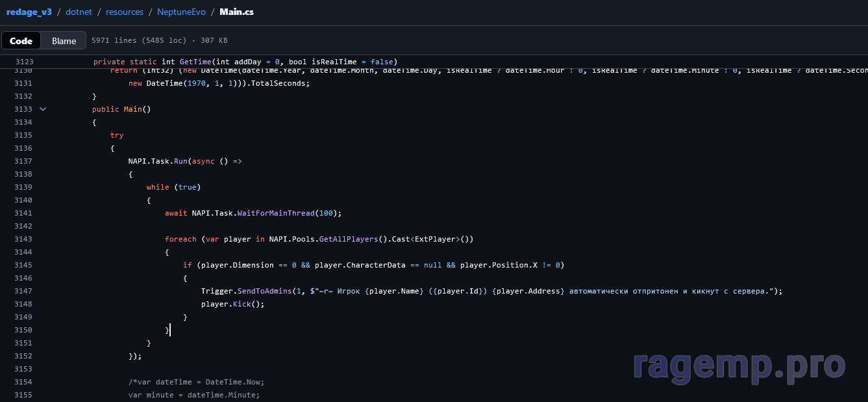Select line number 3139

[x=23, y=187]
